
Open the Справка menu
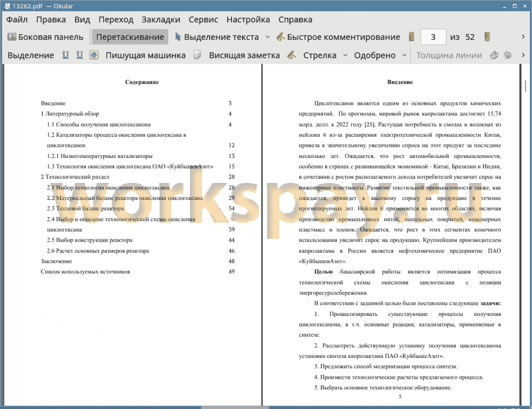[x=295, y=20]
